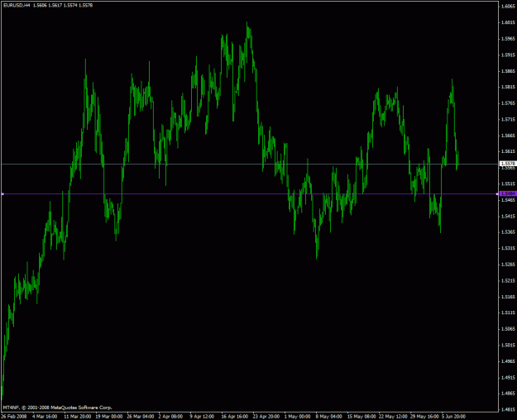Viewport: 517px width, 420px height.
Task: Click the 1.5515 price scale label
Action: tap(508, 184)
